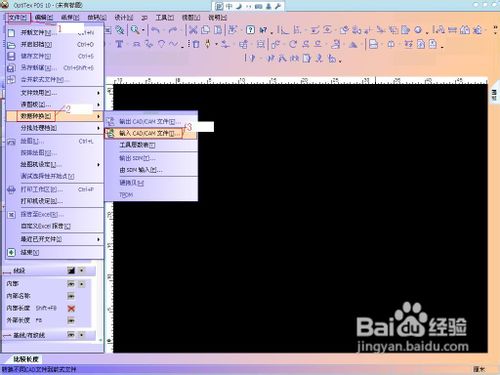Click the magnifier zoom tool icon

135,30
